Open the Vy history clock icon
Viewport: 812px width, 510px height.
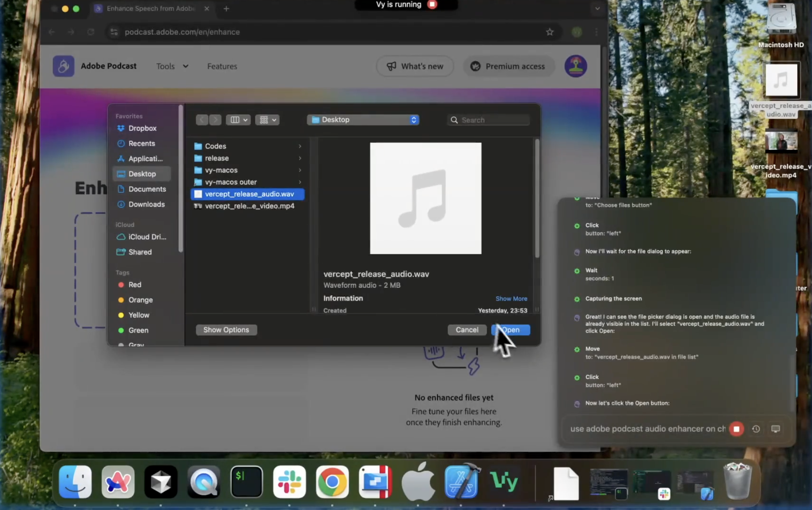pyautogui.click(x=756, y=429)
